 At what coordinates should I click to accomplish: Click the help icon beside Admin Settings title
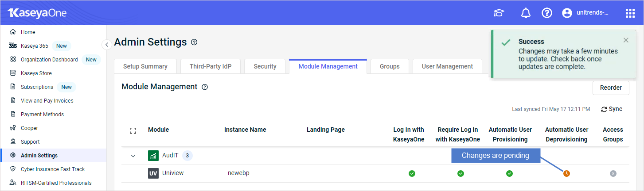(x=194, y=42)
